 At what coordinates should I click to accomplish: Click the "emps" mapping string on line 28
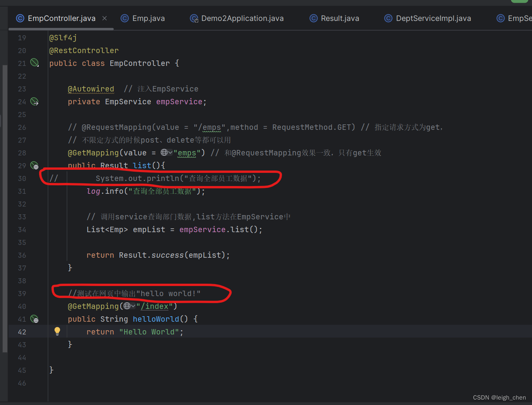pyautogui.click(x=187, y=153)
